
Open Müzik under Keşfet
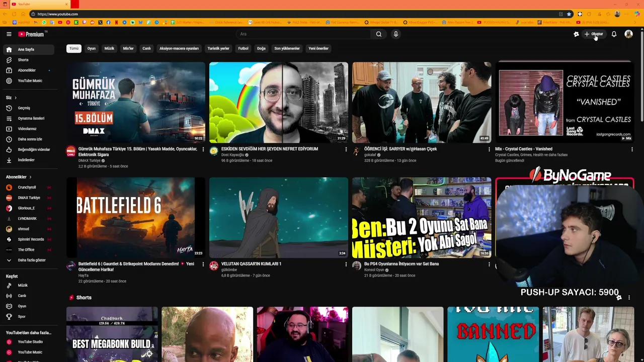tap(29, 285)
